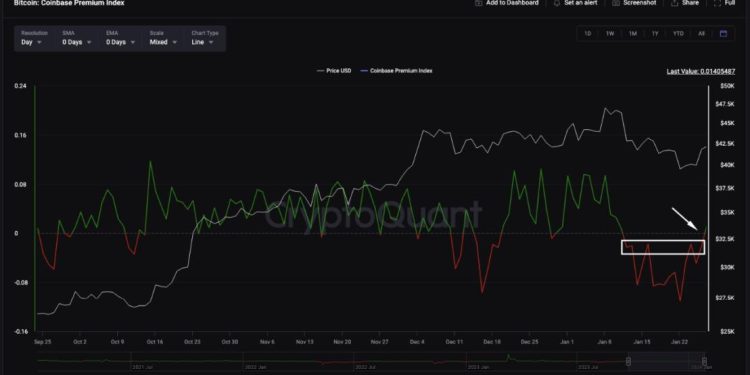
Task: Click the Sep 25 x-axis label
Action: [x=42, y=342]
